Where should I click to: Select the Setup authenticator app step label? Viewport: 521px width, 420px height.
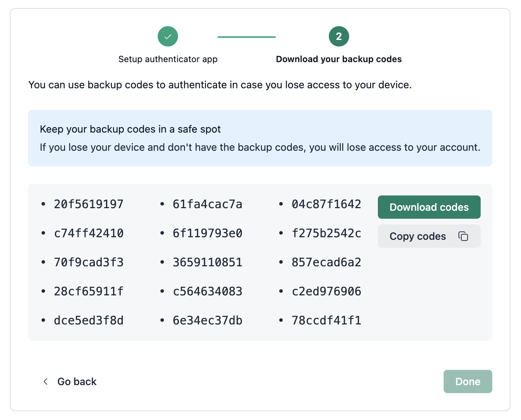tap(168, 59)
